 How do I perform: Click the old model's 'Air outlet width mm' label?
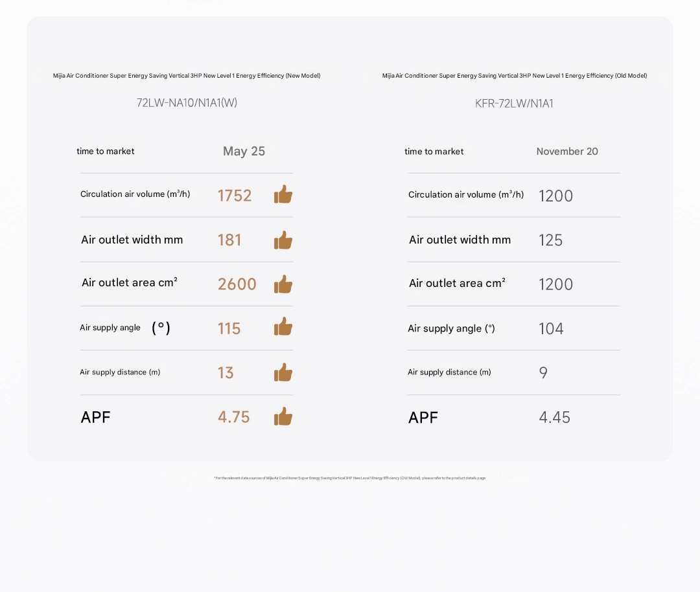coord(460,240)
